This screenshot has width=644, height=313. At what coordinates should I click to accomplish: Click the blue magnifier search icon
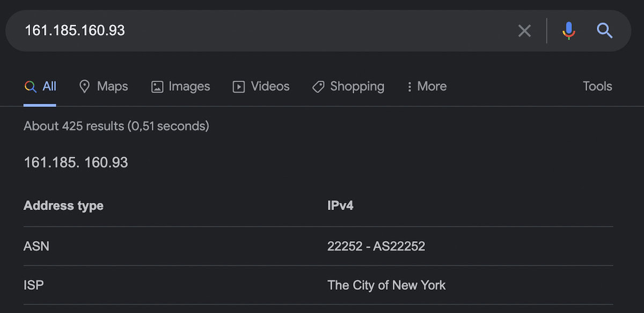coord(605,31)
